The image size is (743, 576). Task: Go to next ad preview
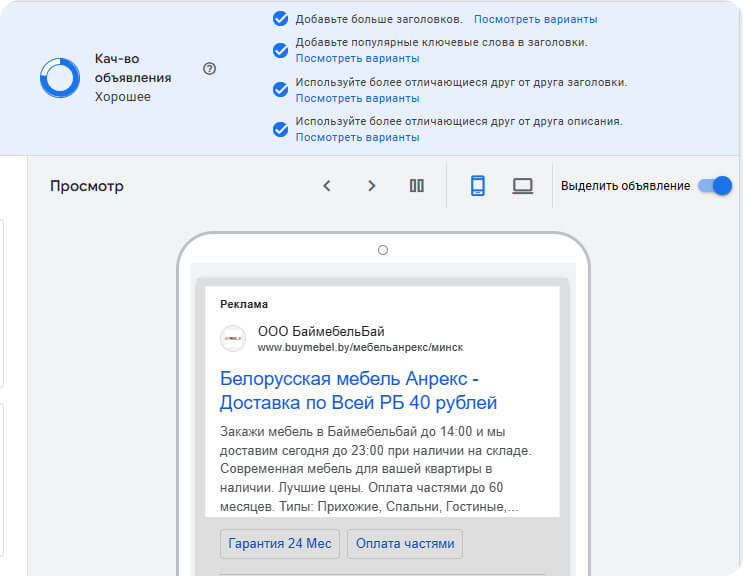[372, 186]
